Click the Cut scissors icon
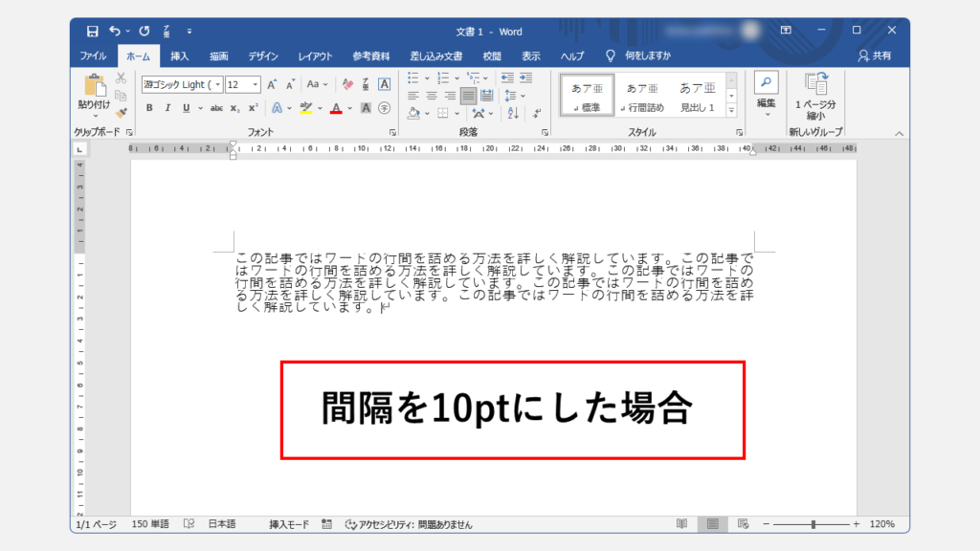The image size is (980, 551). click(x=121, y=78)
